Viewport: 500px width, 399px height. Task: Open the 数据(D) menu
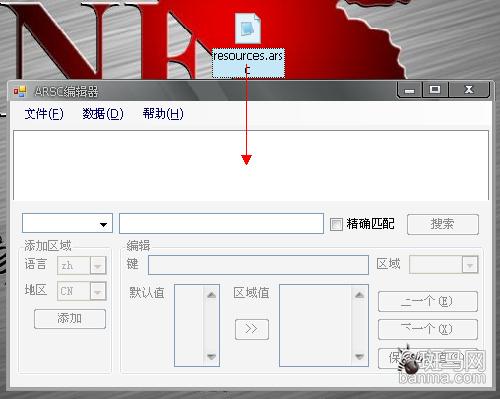[103, 114]
